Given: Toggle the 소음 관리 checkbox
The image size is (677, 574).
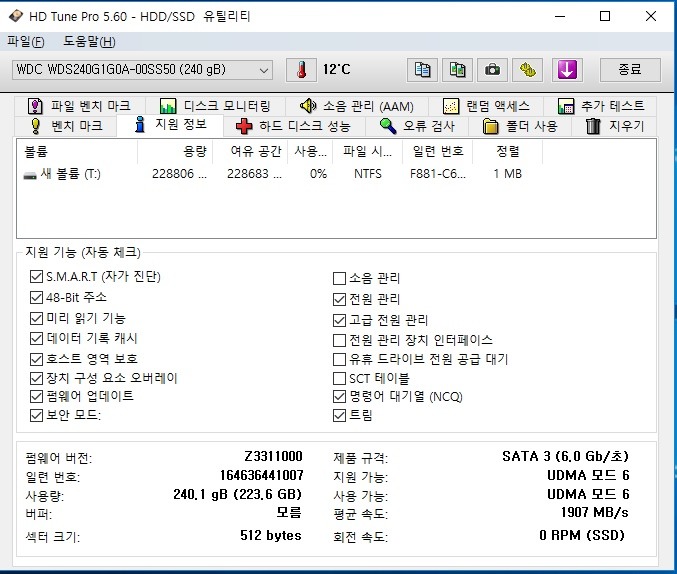Looking at the screenshot, I should point(339,278).
